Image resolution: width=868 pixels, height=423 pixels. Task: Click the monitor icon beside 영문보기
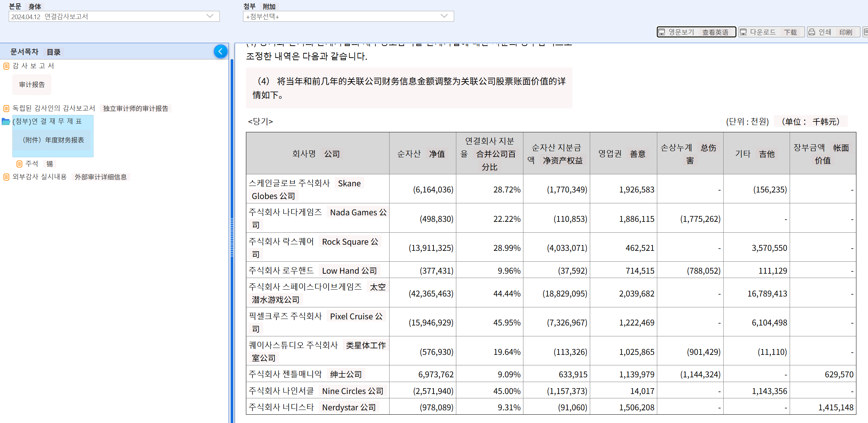(662, 32)
